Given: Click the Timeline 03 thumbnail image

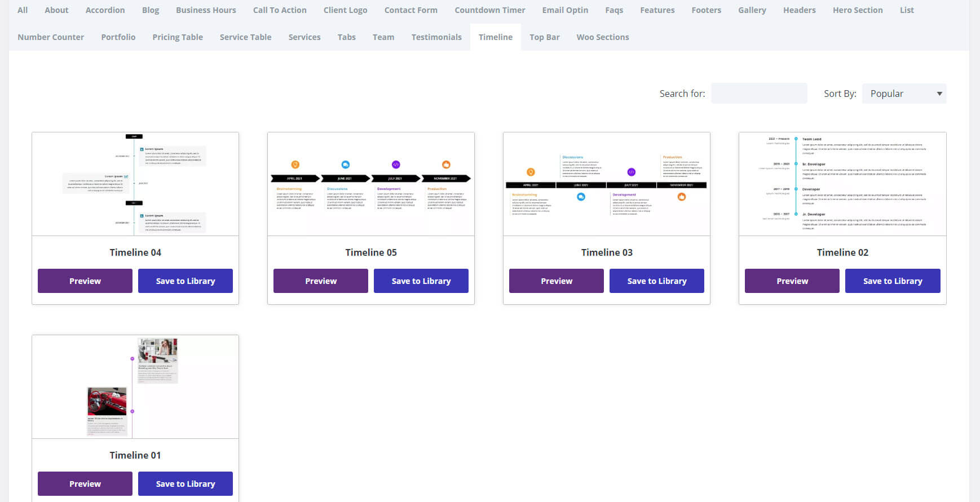Looking at the screenshot, I should pyautogui.click(x=607, y=184).
